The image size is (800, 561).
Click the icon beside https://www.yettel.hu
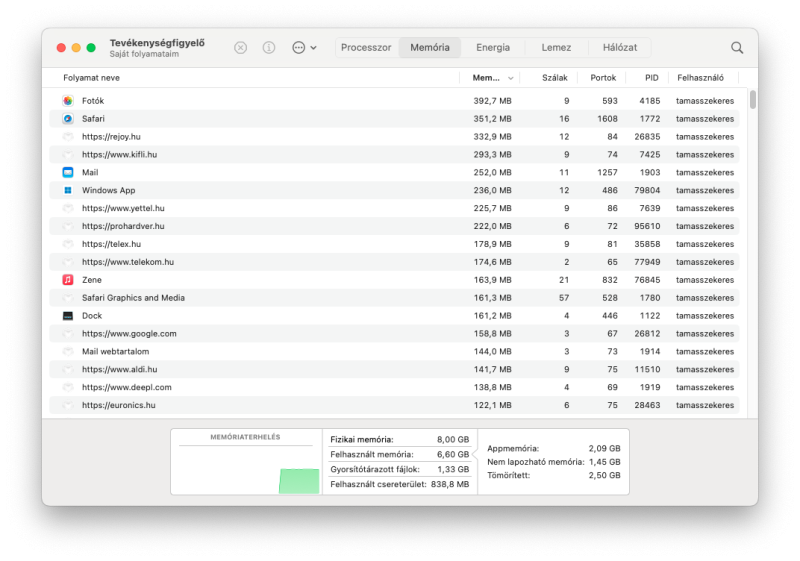coord(68,208)
